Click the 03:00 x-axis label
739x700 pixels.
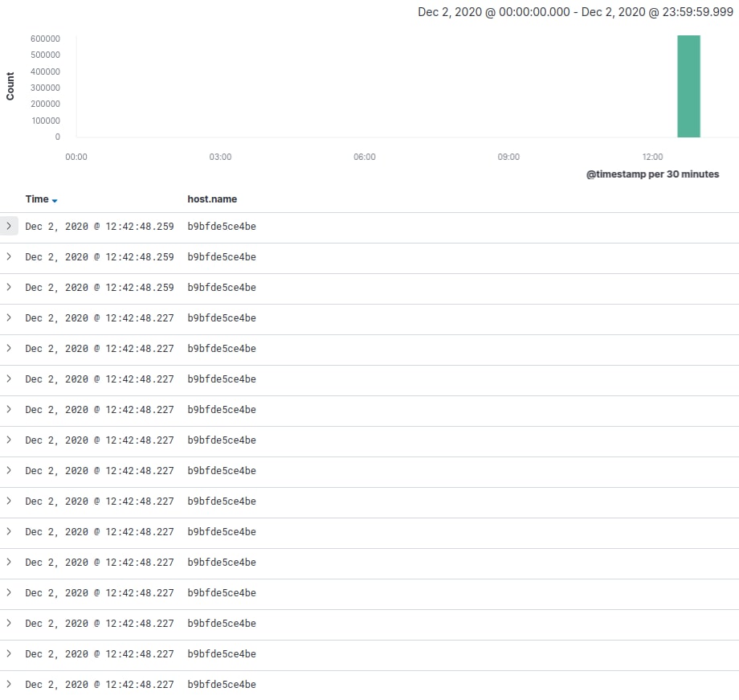point(220,157)
